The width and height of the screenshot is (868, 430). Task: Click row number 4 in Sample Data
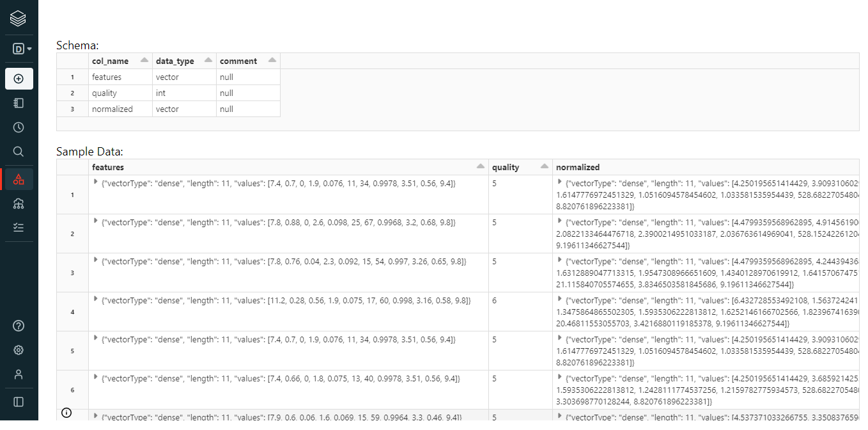72,312
